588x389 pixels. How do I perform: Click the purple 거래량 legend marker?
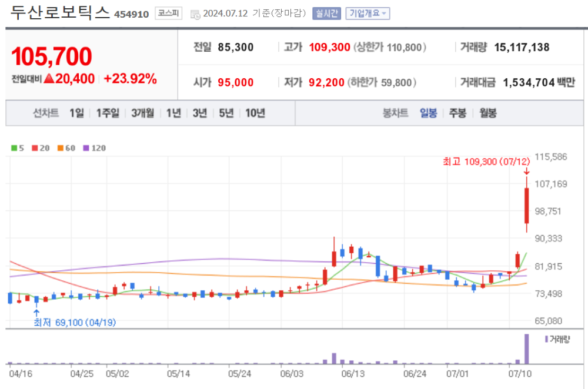click(546, 339)
